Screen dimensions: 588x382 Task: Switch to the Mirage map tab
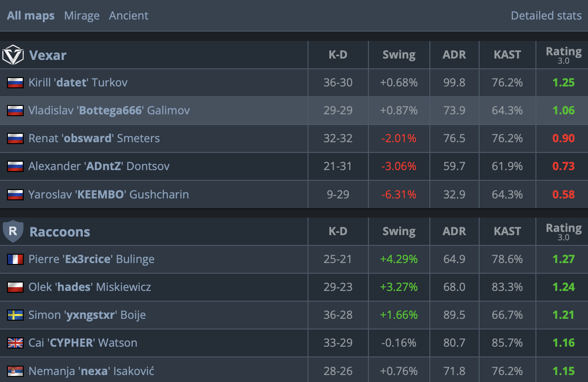point(82,15)
